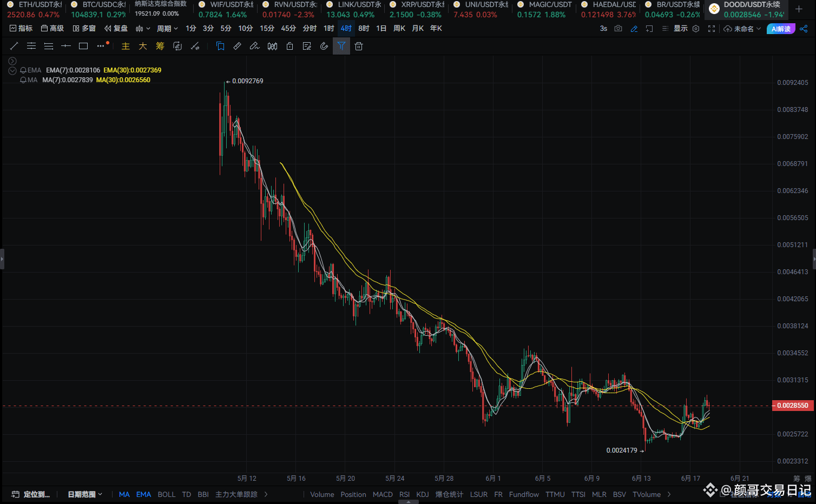This screenshot has height=504, width=816.
Task: Switch to ETH/USDT symbol tab
Action: coord(34,9)
